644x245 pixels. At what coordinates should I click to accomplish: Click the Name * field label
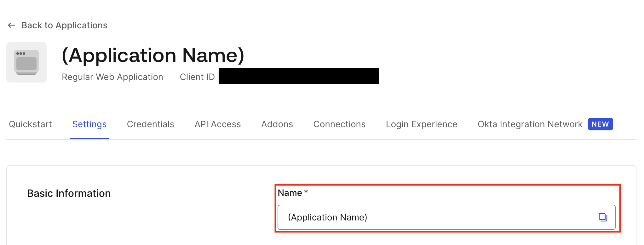pyautogui.click(x=293, y=193)
